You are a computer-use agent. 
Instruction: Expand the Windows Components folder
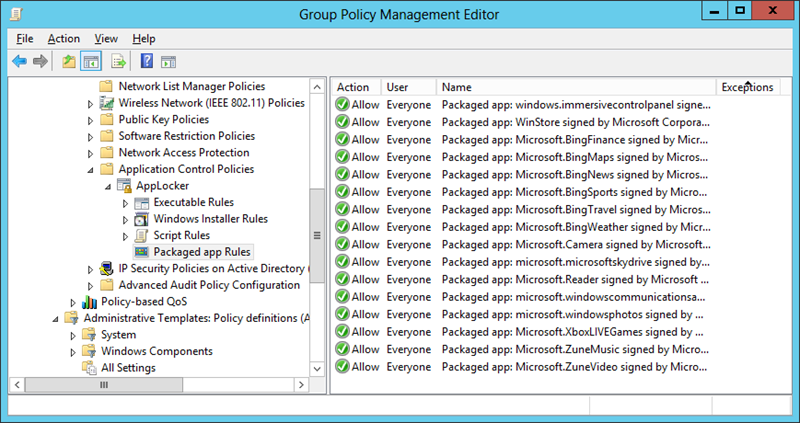[x=73, y=352]
